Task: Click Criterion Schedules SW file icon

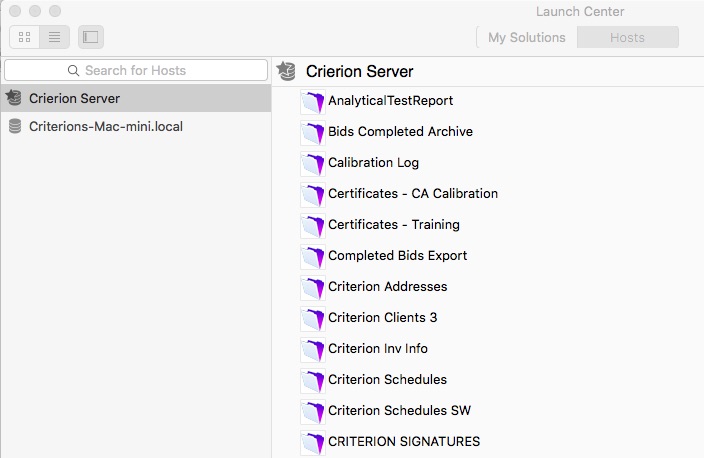Action: 313,411
